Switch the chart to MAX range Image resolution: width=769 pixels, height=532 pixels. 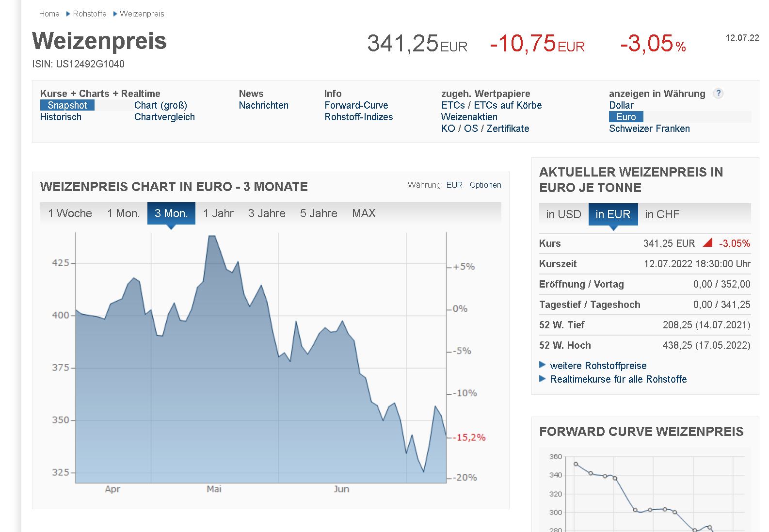pos(364,213)
